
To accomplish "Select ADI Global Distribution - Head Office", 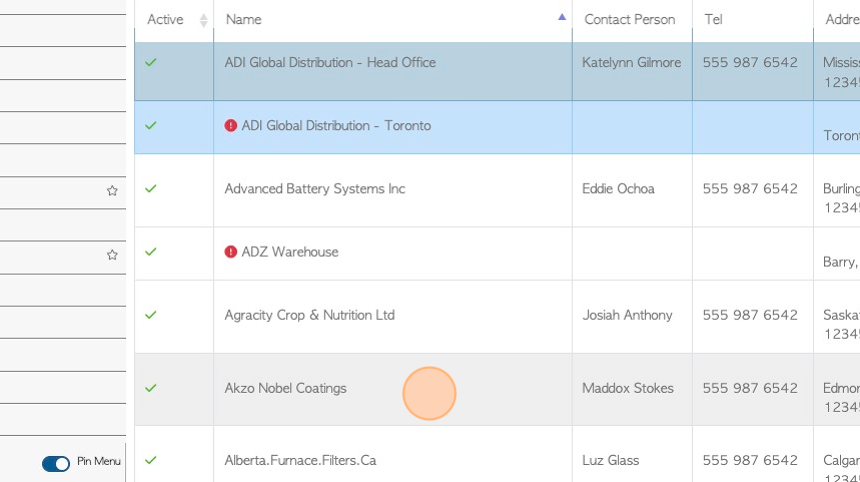I will (330, 63).
